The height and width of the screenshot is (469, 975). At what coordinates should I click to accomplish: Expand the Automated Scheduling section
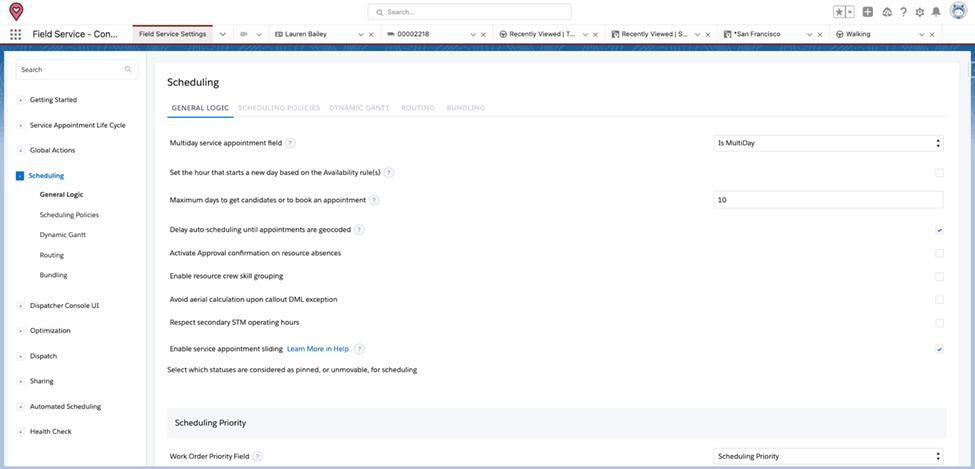[21, 407]
